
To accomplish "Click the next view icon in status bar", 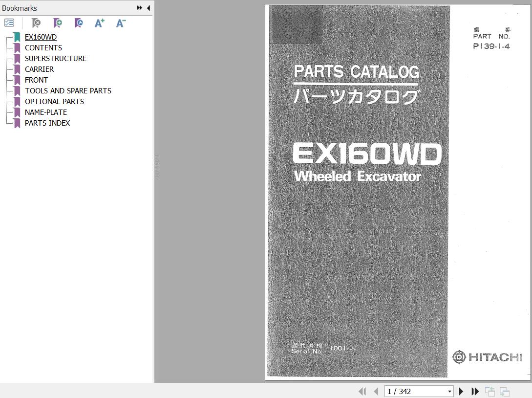I will point(505,391).
